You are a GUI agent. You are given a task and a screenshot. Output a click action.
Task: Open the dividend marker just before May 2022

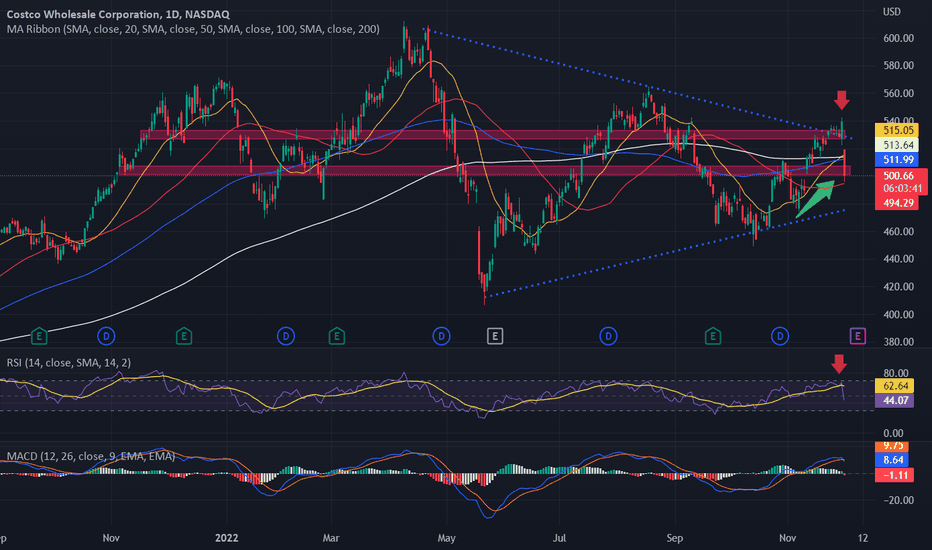pos(441,337)
